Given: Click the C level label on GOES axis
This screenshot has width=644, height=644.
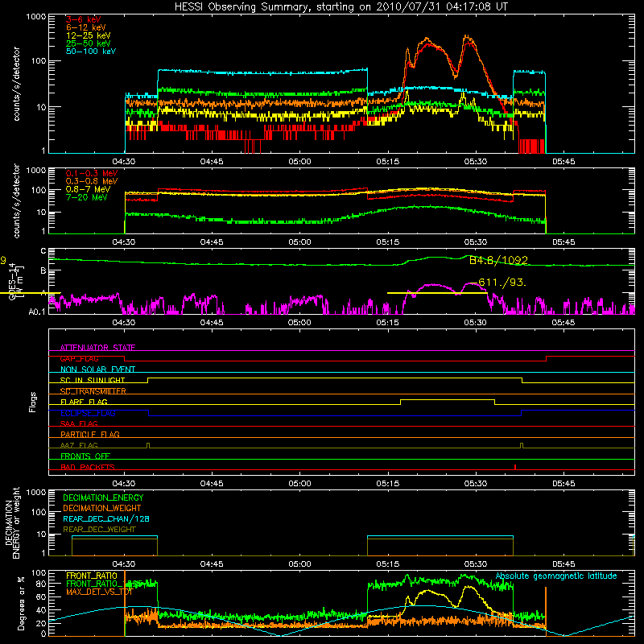Looking at the screenshot, I should (x=43, y=251).
